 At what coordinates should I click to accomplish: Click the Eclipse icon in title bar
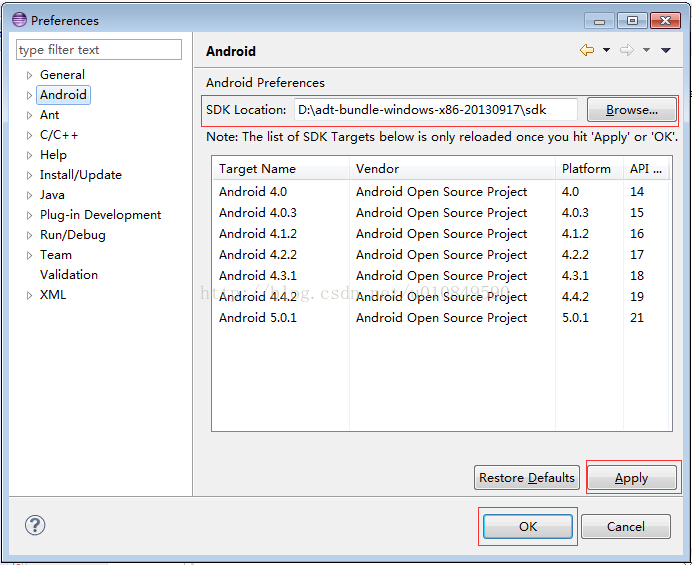(19, 20)
